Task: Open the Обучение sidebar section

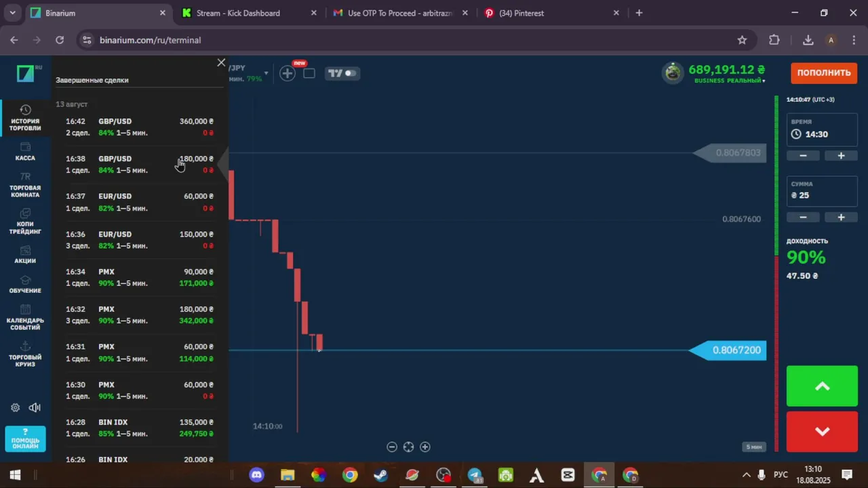Action: tap(25, 285)
